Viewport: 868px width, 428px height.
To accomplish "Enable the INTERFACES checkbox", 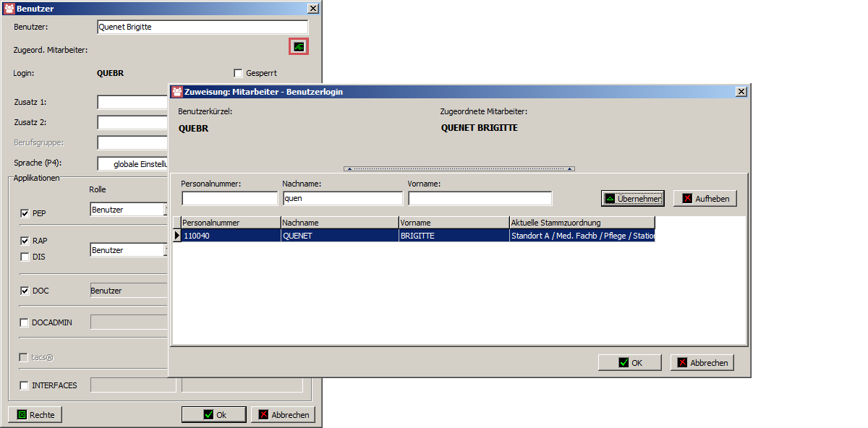I will pyautogui.click(x=25, y=385).
